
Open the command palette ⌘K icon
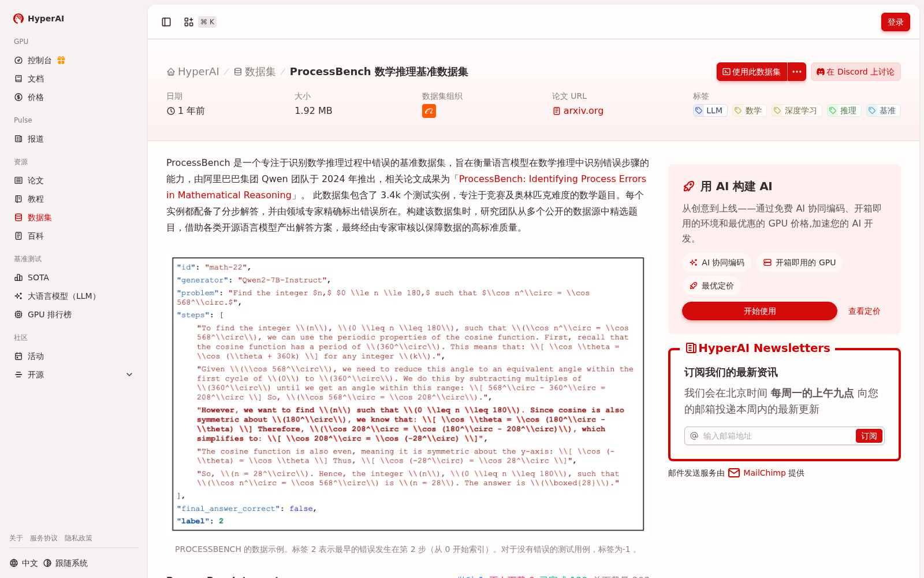pyautogui.click(x=189, y=22)
